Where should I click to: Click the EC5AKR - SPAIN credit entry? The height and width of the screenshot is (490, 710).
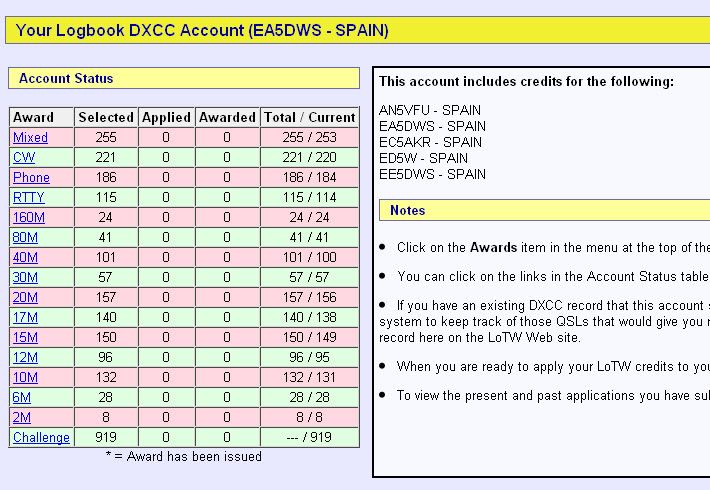430,142
